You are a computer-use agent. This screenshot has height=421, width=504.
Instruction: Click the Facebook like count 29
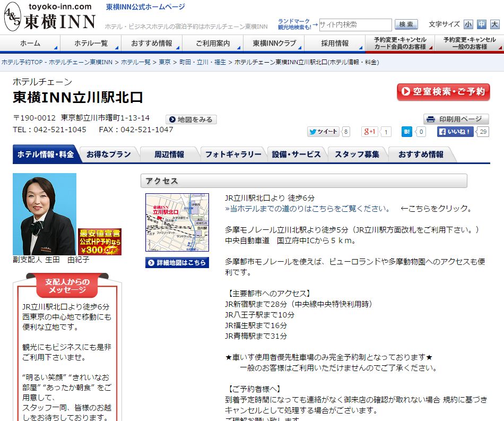483,132
